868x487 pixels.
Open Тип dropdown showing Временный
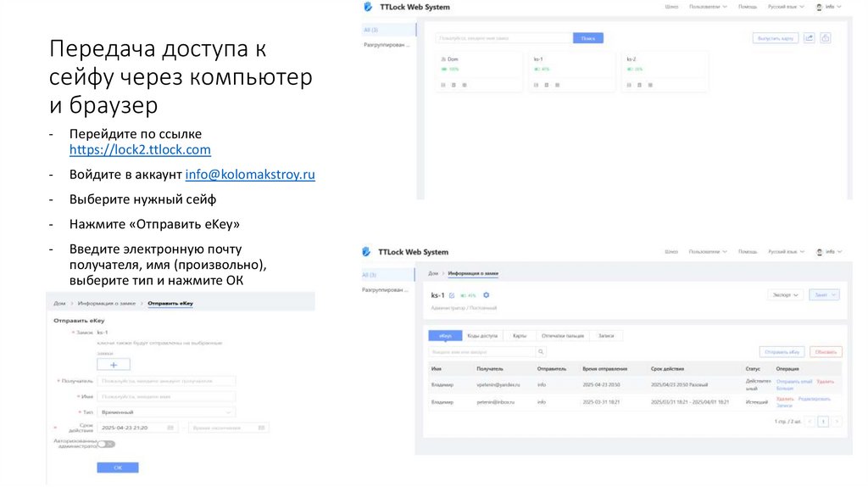[x=166, y=412]
